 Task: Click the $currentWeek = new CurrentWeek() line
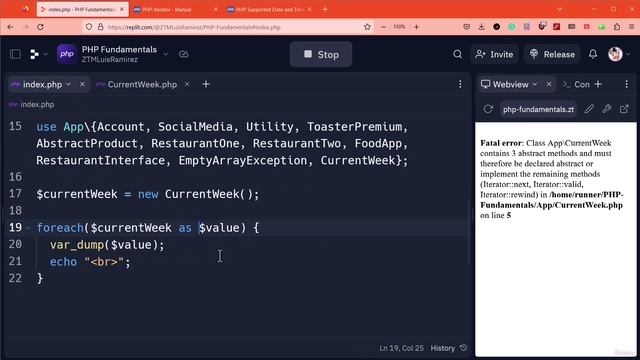pyautogui.click(x=147, y=194)
